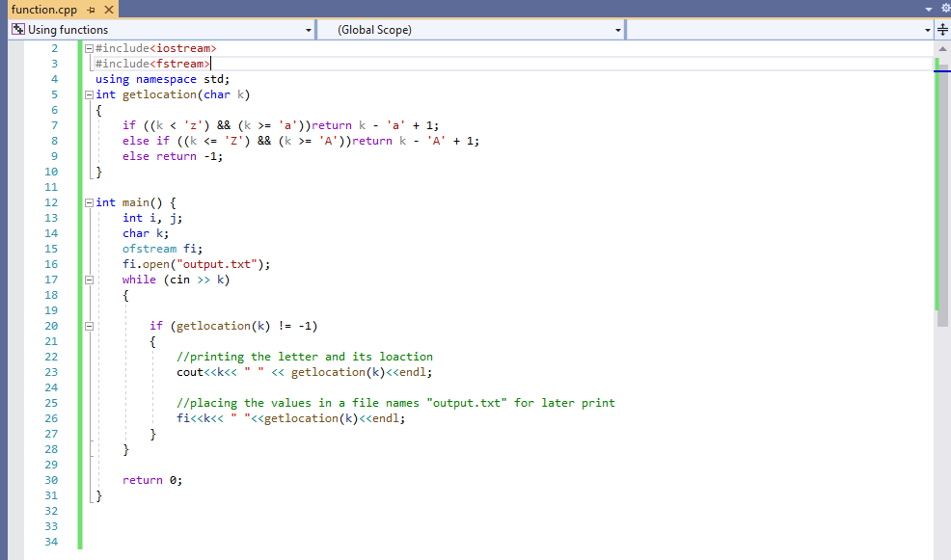Click on "#include<iostream>" on line 2
The height and width of the screenshot is (560, 951).
click(x=156, y=48)
